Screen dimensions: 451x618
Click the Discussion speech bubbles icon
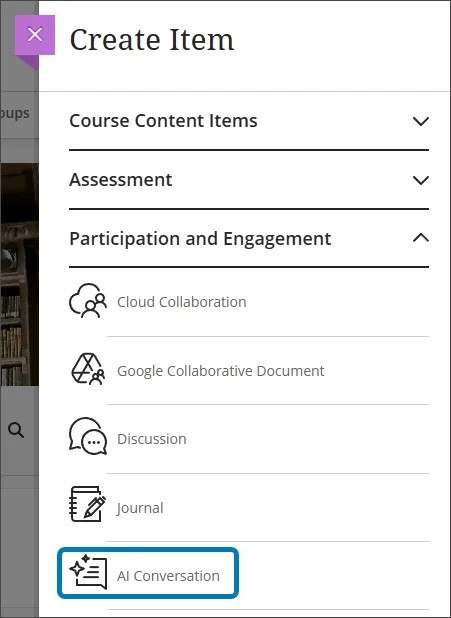pos(88,436)
